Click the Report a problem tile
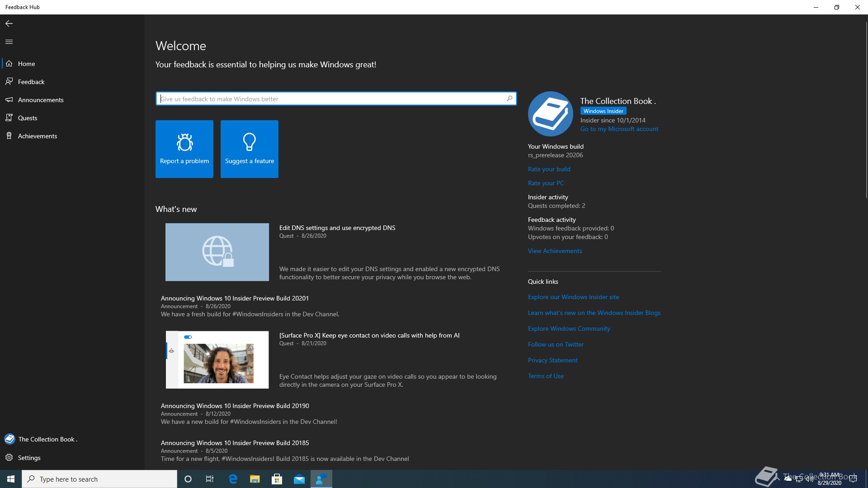The image size is (868, 488). 184,149
